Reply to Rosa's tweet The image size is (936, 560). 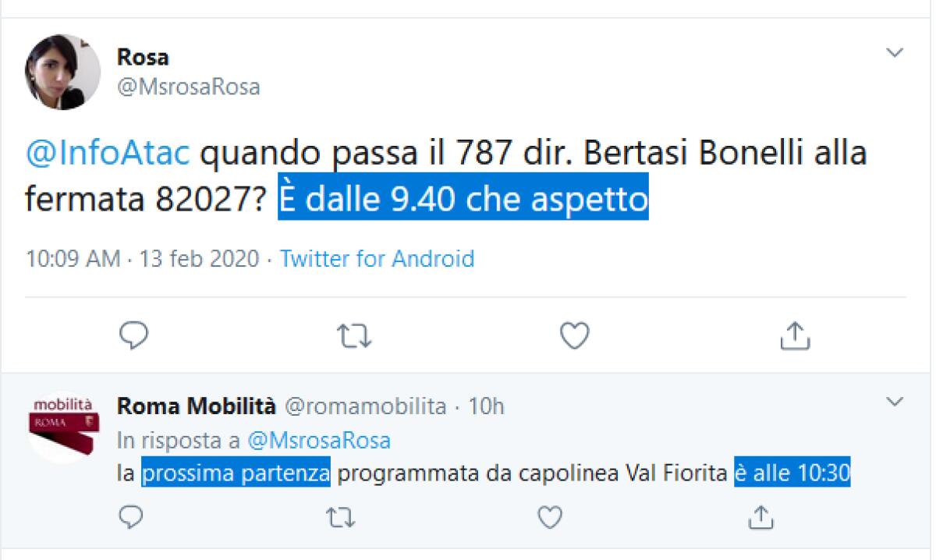[133, 335]
